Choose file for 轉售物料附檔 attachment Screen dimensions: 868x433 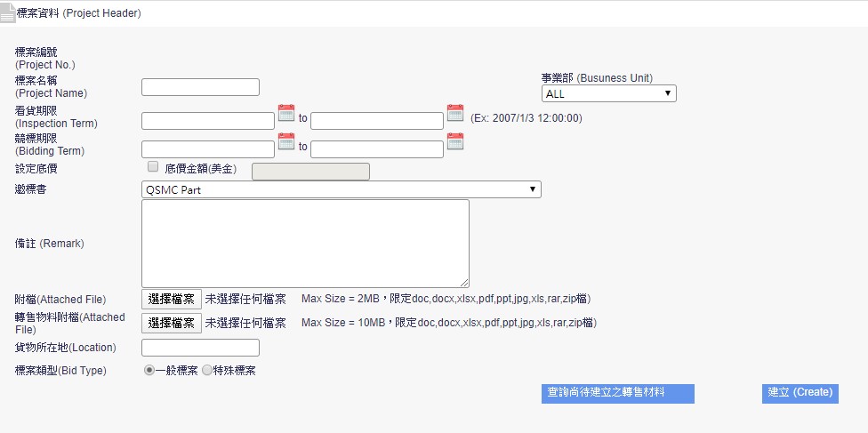pos(172,323)
